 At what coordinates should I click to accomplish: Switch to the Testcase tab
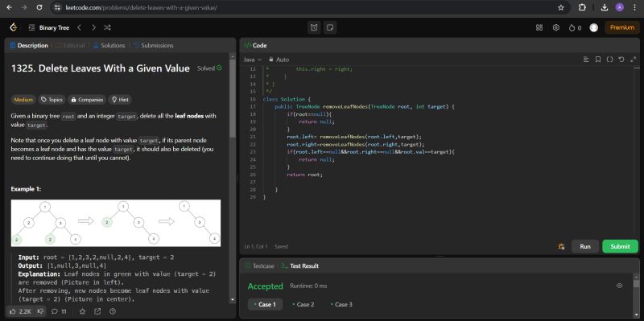(259, 266)
